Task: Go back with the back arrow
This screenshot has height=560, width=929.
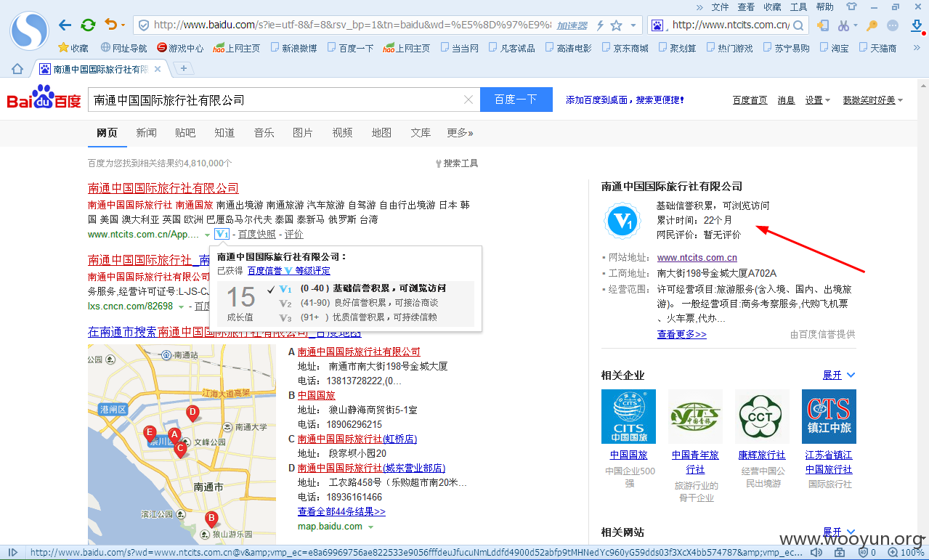Action: pyautogui.click(x=65, y=25)
